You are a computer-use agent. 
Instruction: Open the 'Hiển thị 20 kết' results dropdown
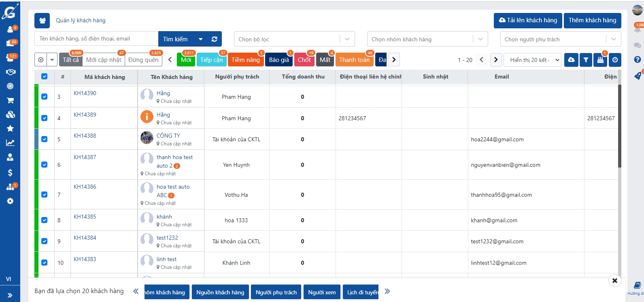click(x=534, y=60)
